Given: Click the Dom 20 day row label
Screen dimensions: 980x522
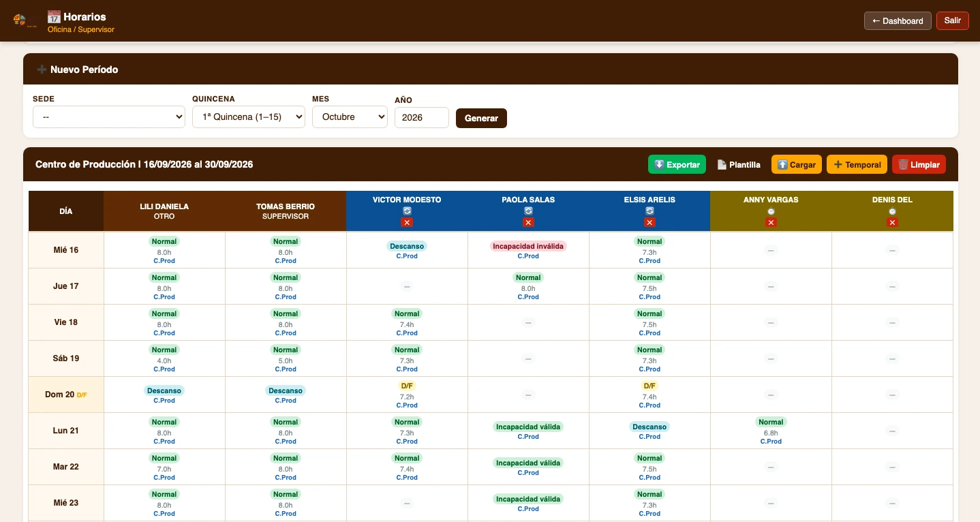Looking at the screenshot, I should 66,395.
